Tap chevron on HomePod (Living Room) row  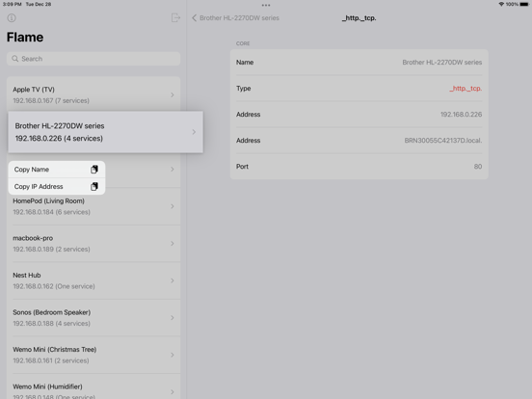tap(173, 206)
